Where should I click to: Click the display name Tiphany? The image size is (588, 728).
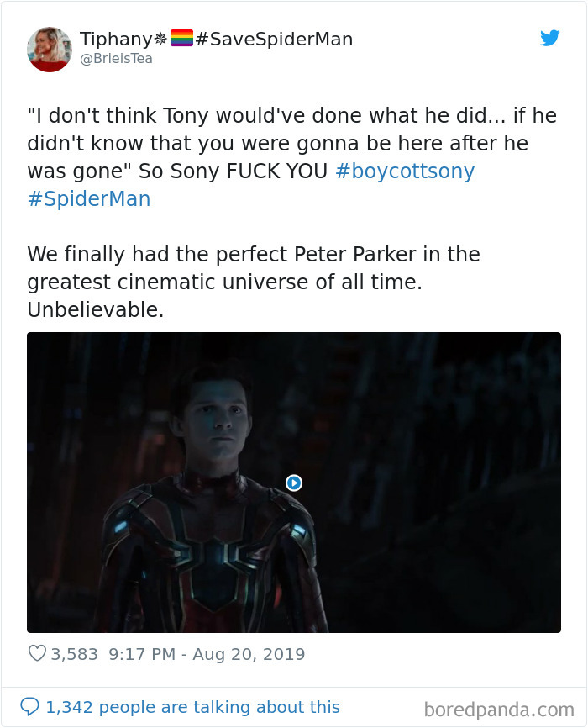click(x=115, y=38)
